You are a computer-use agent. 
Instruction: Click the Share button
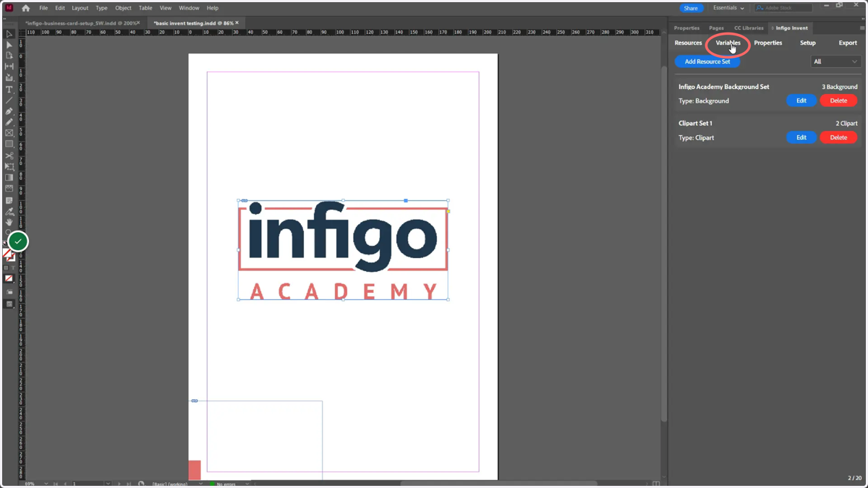(691, 8)
